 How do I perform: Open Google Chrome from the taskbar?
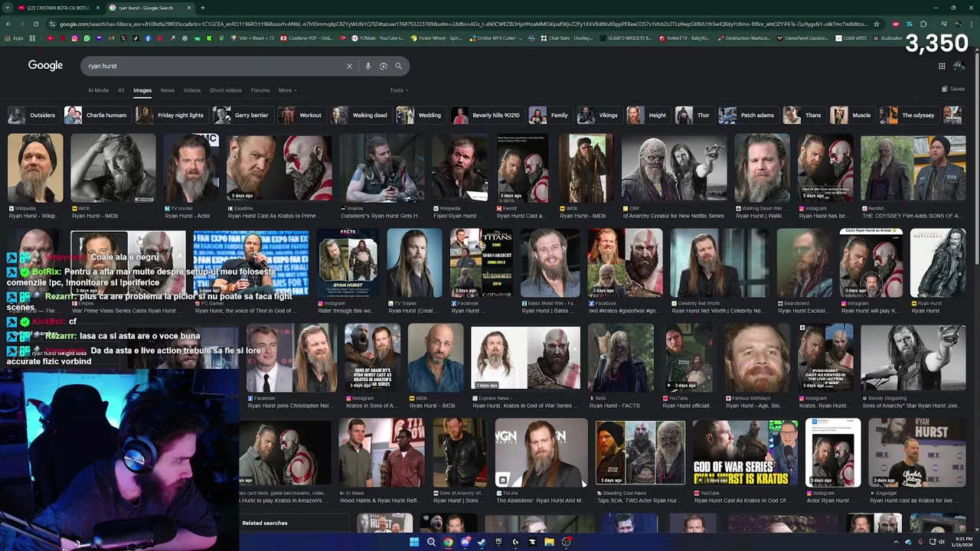(x=448, y=542)
